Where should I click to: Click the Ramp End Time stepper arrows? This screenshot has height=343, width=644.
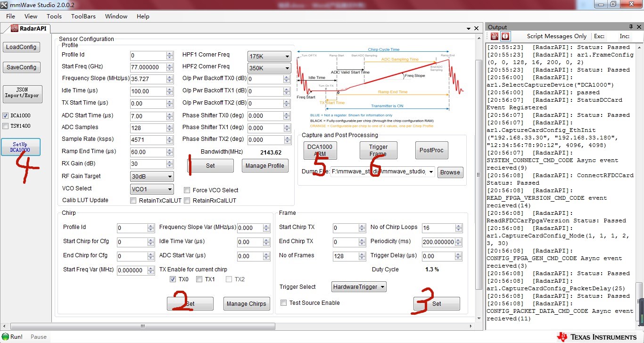(170, 152)
